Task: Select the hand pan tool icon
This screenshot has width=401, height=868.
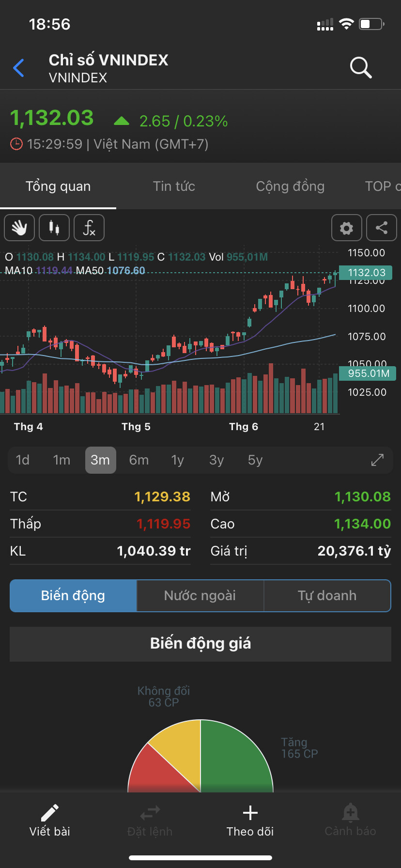Action: [19, 228]
